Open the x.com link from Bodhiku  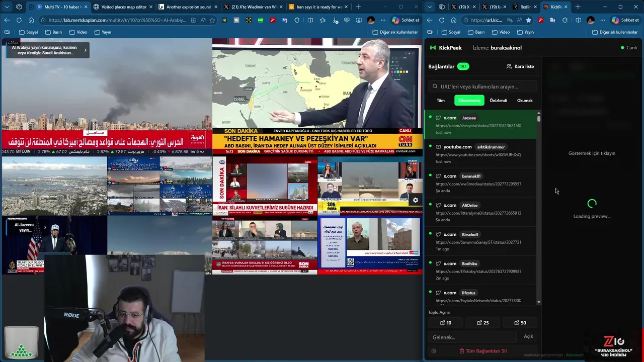click(x=480, y=270)
